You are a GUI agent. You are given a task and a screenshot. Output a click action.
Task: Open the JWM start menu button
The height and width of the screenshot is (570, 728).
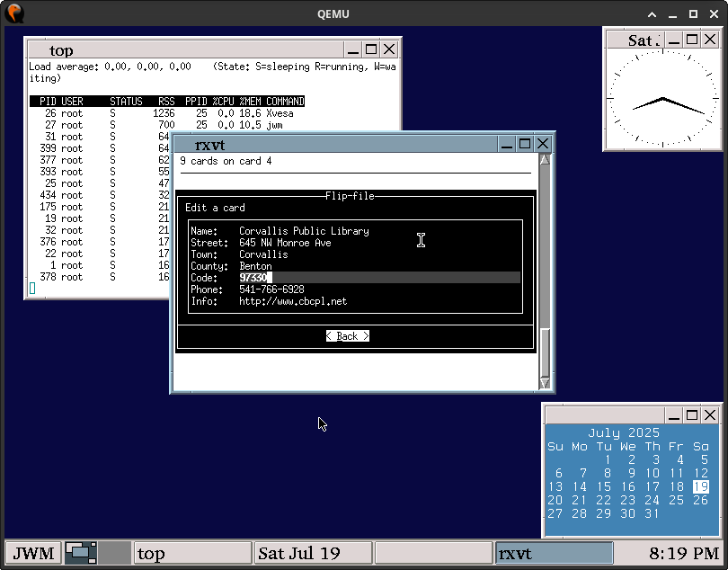point(33,553)
